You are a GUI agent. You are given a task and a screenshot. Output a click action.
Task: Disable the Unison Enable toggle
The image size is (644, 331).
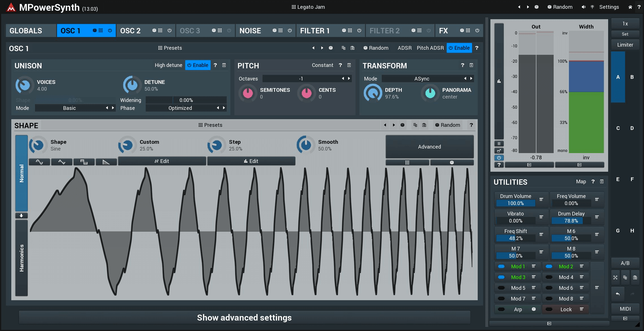pos(198,65)
